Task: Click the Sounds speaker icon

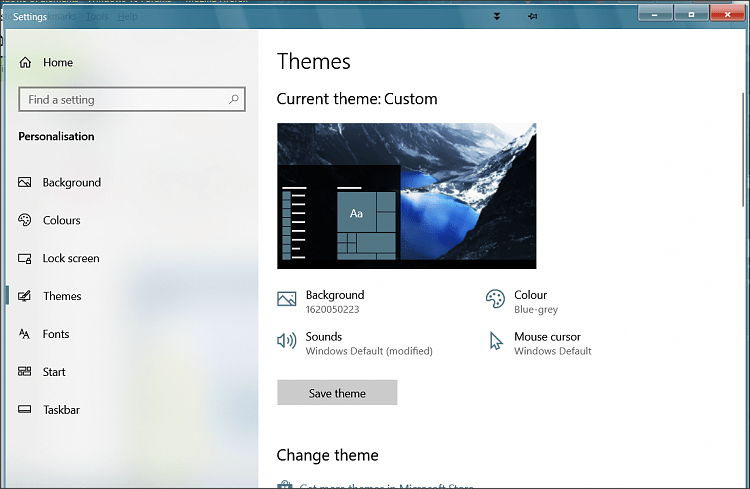Action: (287, 341)
